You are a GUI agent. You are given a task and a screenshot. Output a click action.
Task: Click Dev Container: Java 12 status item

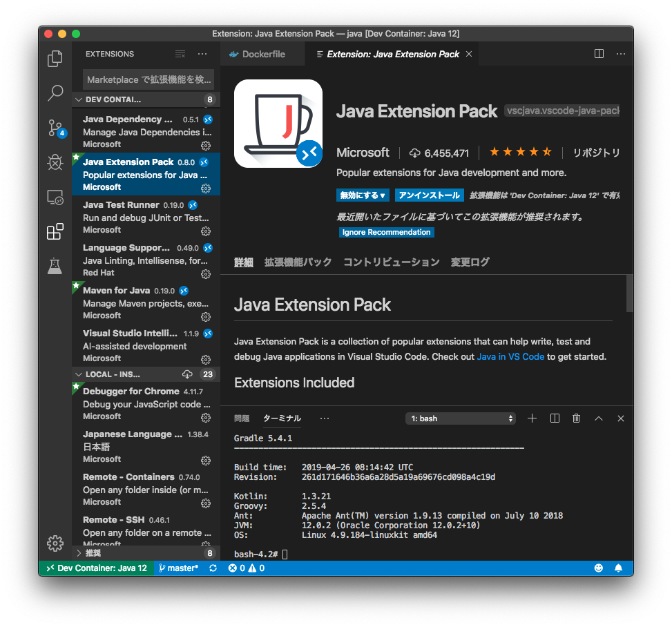(x=97, y=568)
